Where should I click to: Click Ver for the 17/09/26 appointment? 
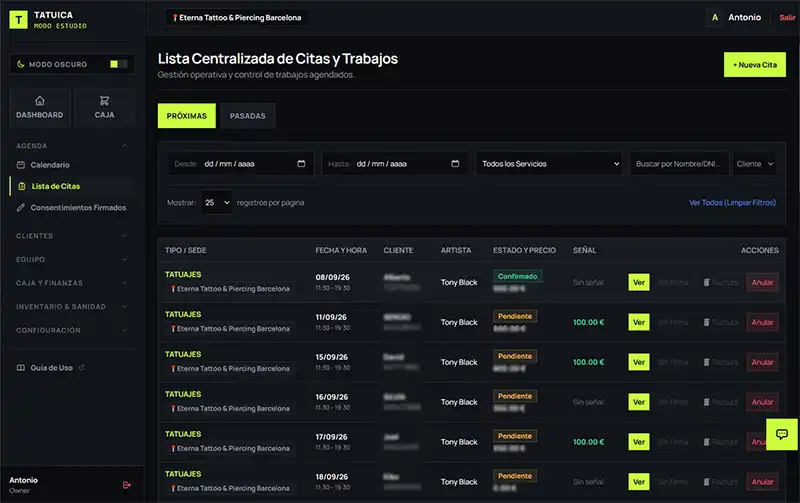(639, 442)
